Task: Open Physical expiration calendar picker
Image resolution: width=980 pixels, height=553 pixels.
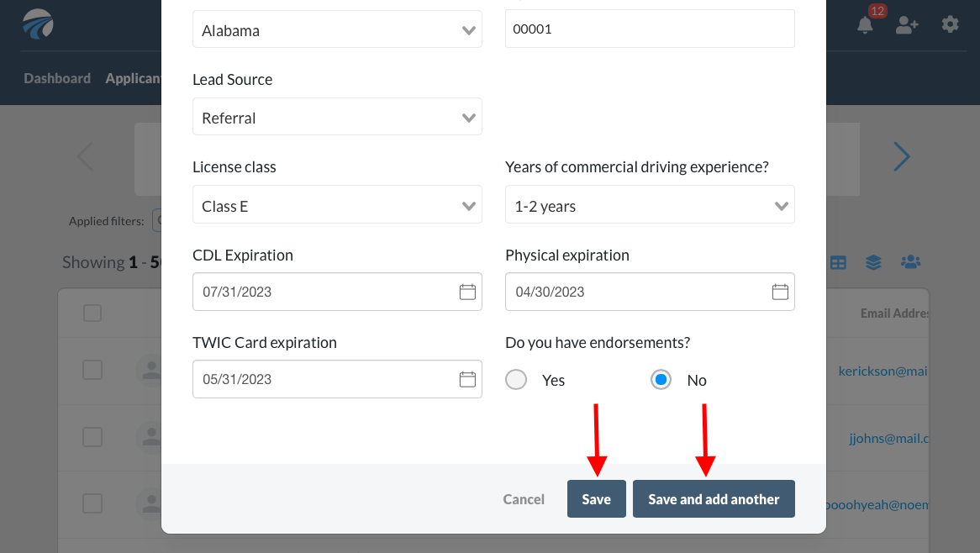Action: tap(780, 292)
